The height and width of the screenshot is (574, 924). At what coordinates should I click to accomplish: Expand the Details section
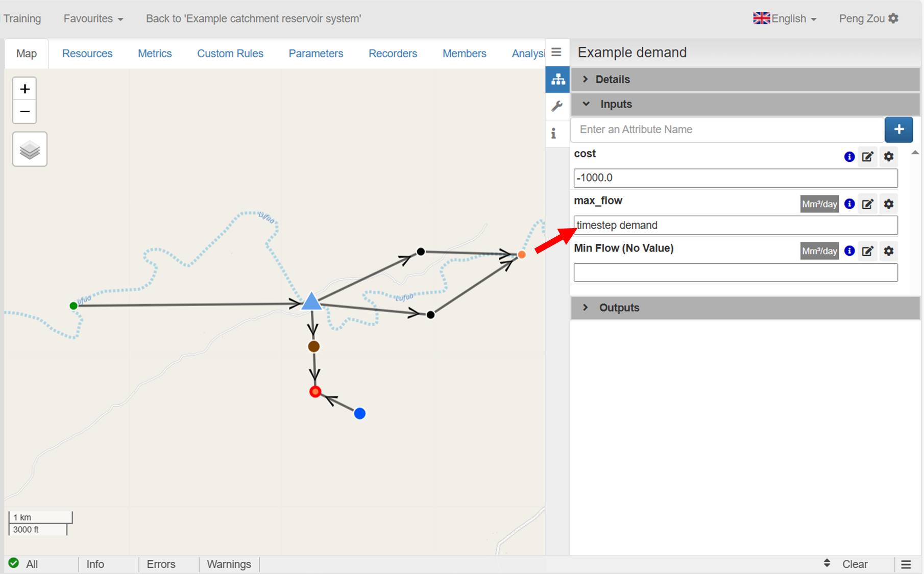pos(613,80)
